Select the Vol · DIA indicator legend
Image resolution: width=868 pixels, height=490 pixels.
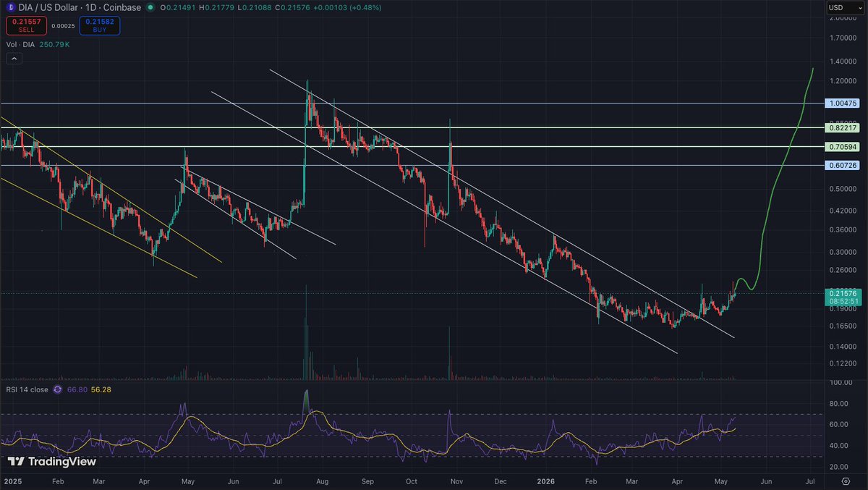pos(20,45)
